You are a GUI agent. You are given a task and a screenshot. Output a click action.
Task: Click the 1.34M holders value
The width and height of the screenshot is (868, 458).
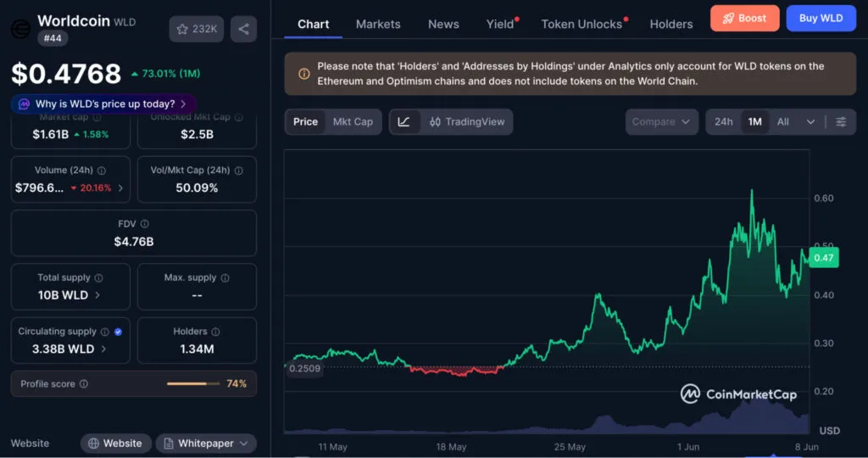point(197,349)
